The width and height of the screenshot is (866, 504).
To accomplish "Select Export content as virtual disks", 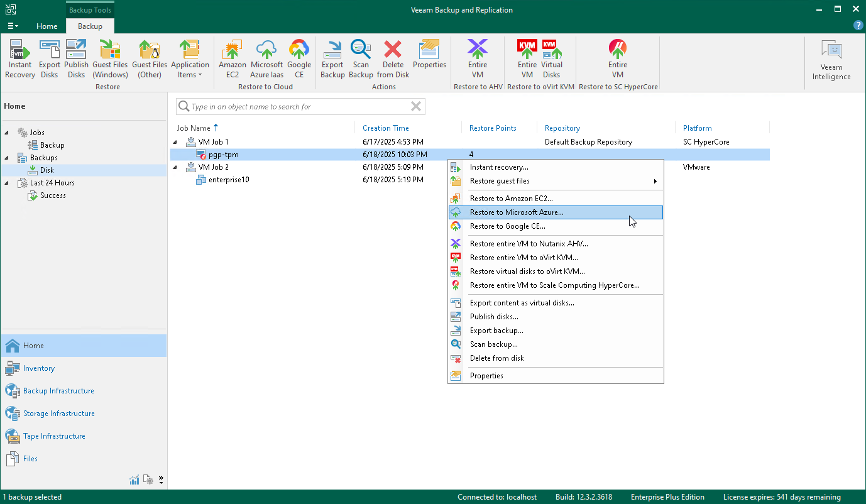I will pos(556,303).
